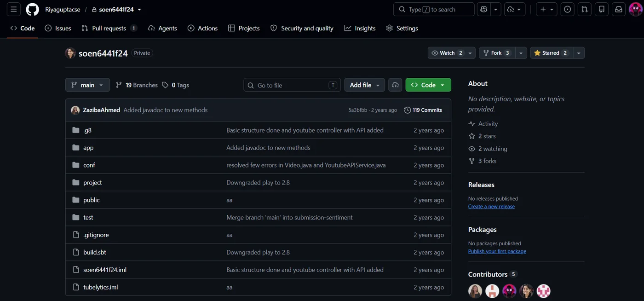
Task: Open the .gitignore file
Action: (96, 235)
